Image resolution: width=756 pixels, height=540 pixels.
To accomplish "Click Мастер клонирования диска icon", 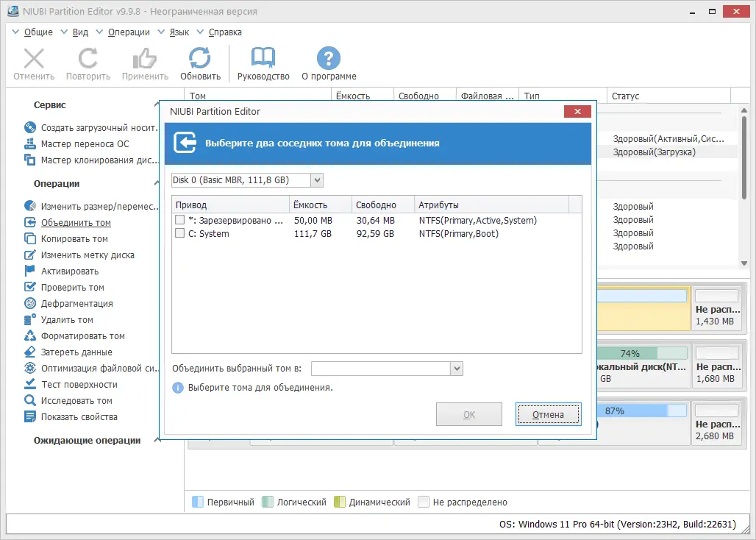I will pos(30,160).
